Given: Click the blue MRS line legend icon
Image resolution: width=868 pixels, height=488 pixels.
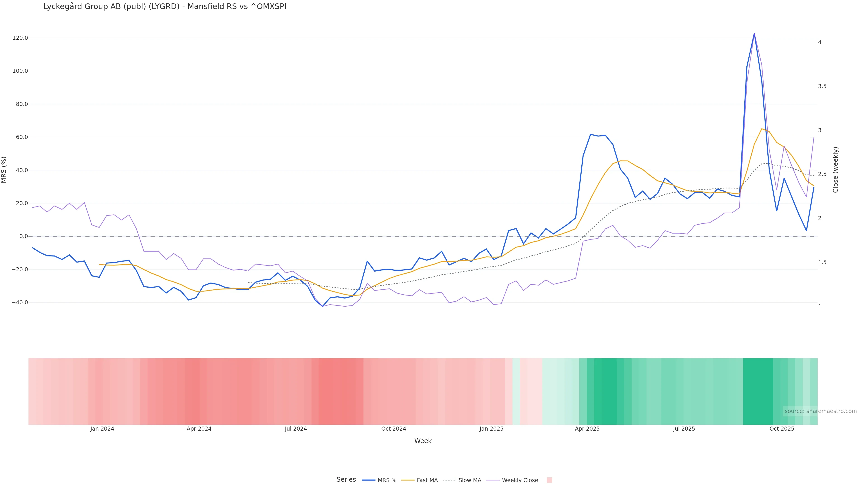Looking at the screenshot, I should [x=369, y=480].
